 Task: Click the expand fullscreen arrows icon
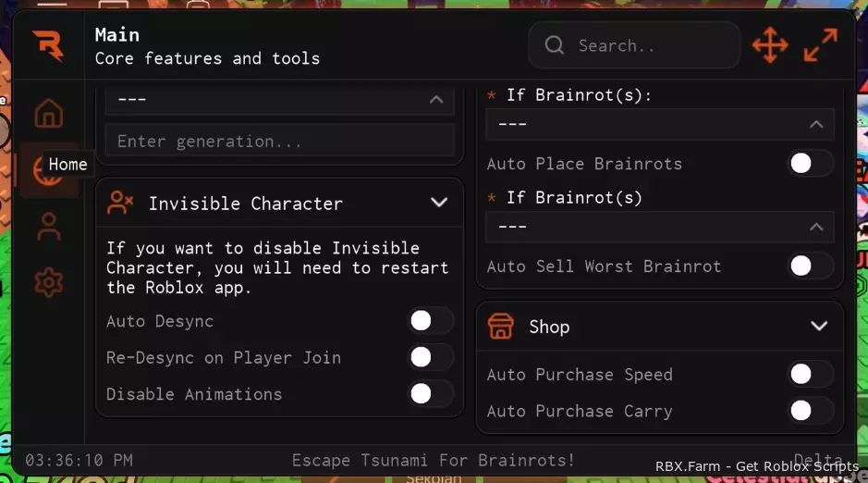821,45
